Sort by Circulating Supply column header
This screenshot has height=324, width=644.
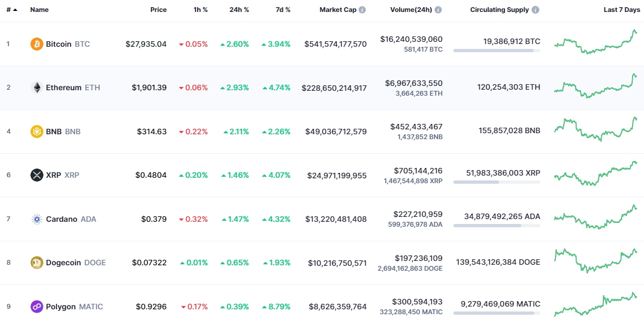pos(500,10)
